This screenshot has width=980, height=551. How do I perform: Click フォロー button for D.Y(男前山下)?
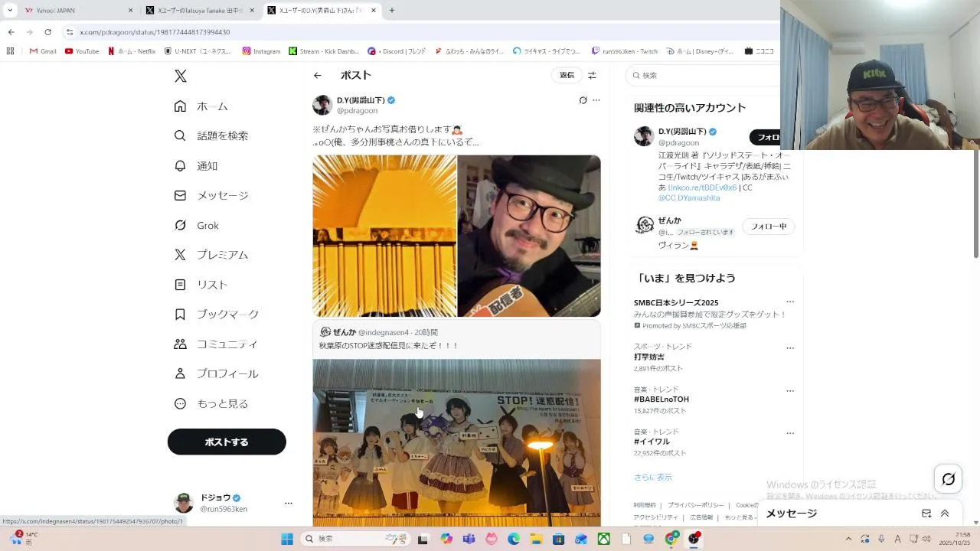tap(765, 137)
